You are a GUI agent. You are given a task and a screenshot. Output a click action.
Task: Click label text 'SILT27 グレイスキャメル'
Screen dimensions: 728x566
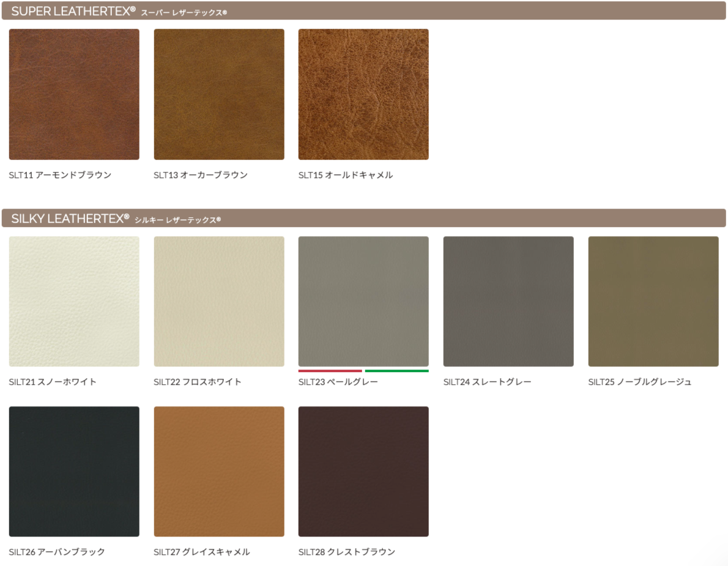(201, 551)
